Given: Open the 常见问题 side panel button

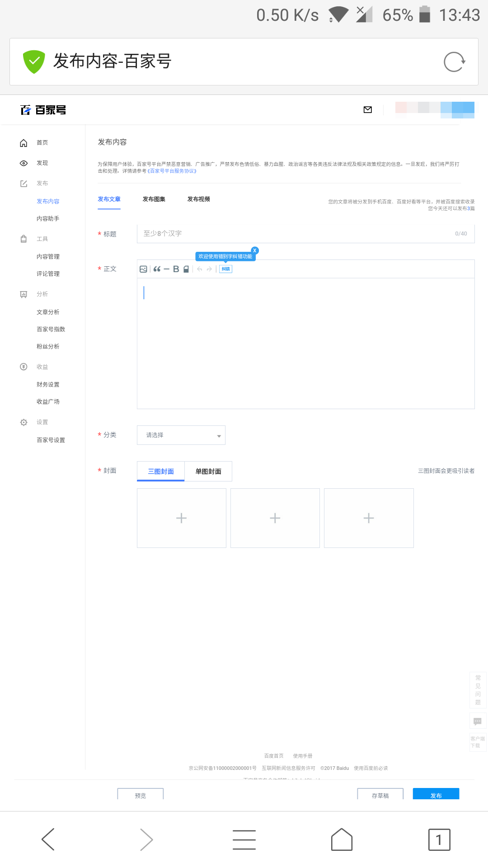Looking at the screenshot, I should [478, 690].
